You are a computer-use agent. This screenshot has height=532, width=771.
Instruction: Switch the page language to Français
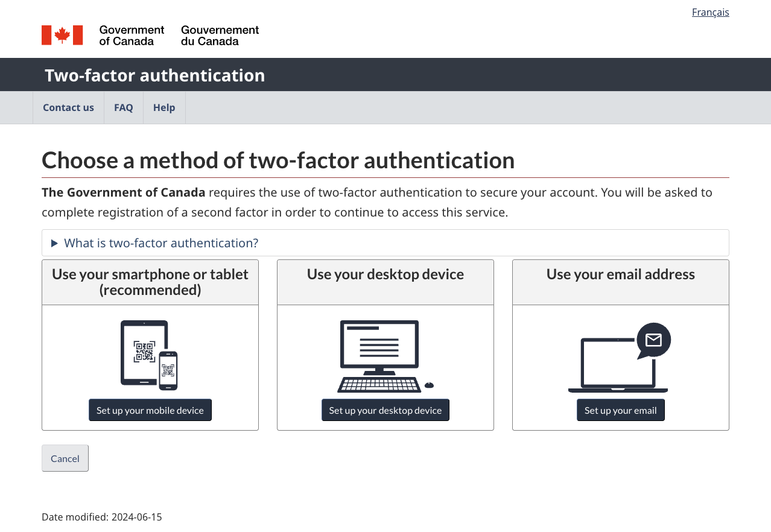point(710,11)
